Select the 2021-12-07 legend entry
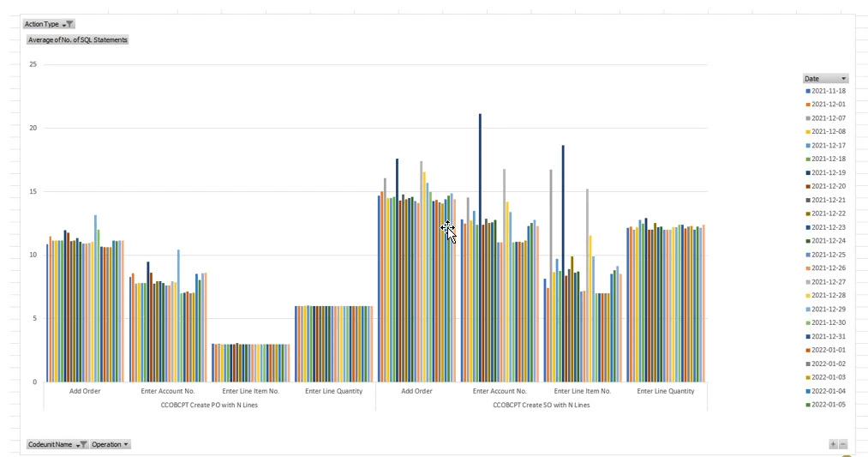Screen dimensions: 868x457 pyautogui.click(x=828, y=117)
